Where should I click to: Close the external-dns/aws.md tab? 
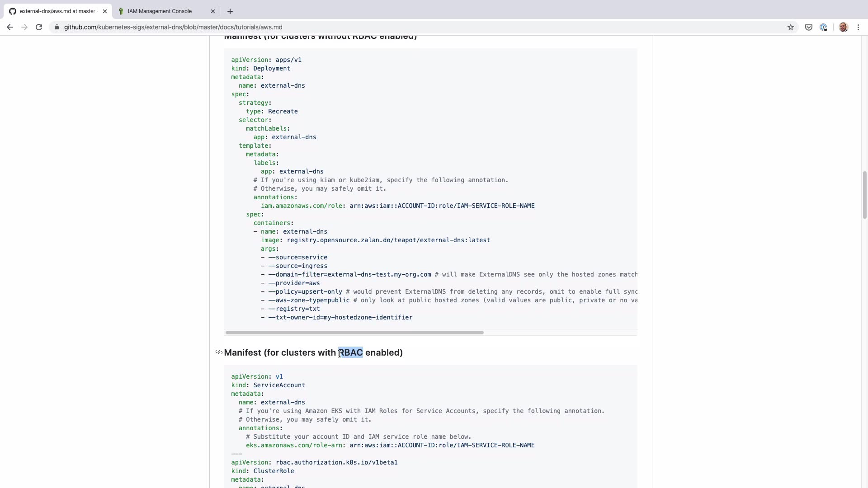click(x=105, y=11)
